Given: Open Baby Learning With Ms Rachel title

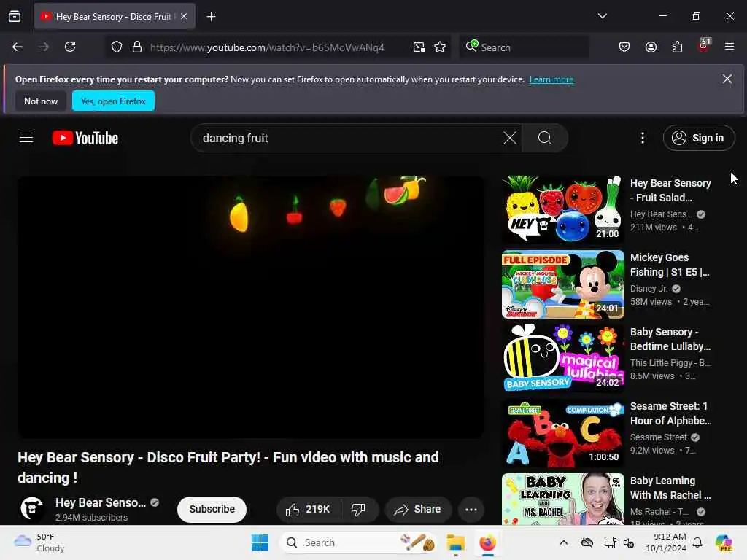Looking at the screenshot, I should pyautogui.click(x=670, y=488).
